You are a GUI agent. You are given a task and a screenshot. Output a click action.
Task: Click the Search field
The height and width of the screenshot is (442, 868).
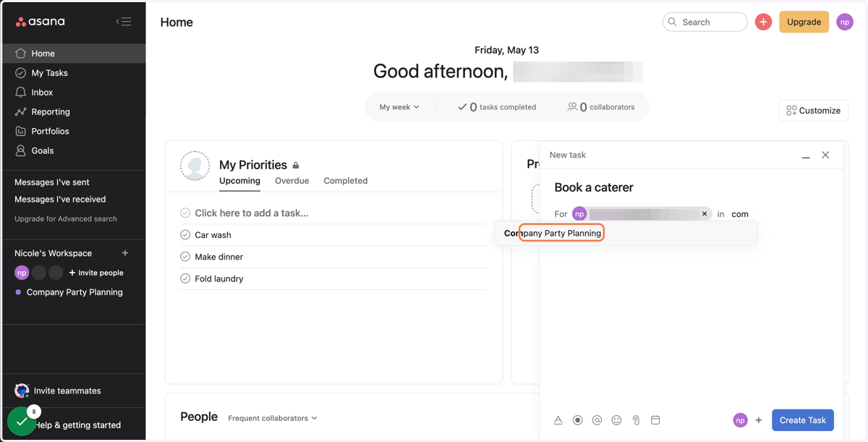[705, 22]
